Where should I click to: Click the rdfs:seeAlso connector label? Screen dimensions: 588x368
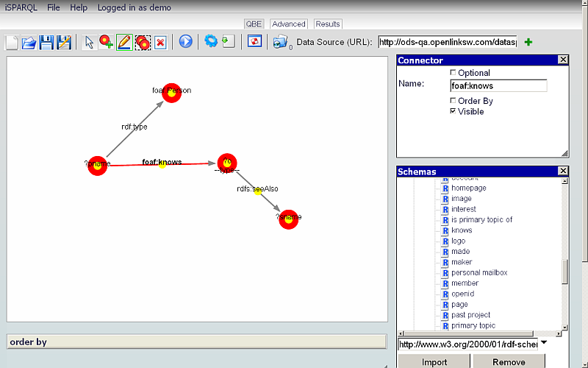pyautogui.click(x=258, y=188)
